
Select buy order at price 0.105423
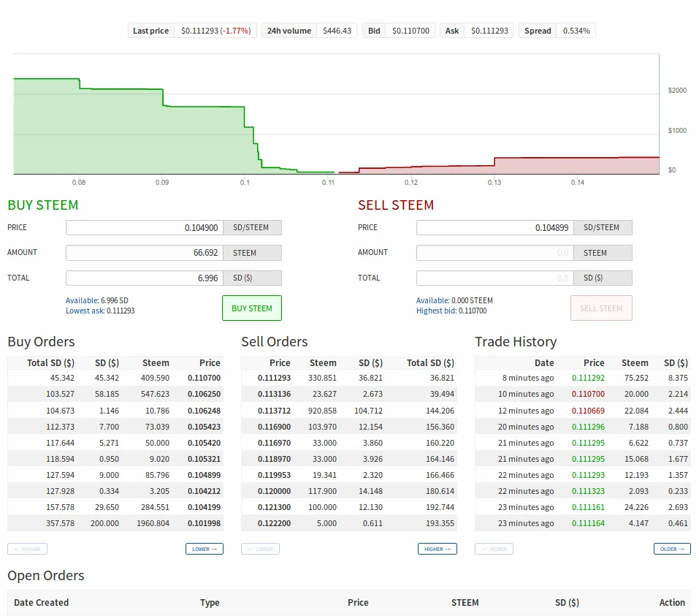[115, 427]
